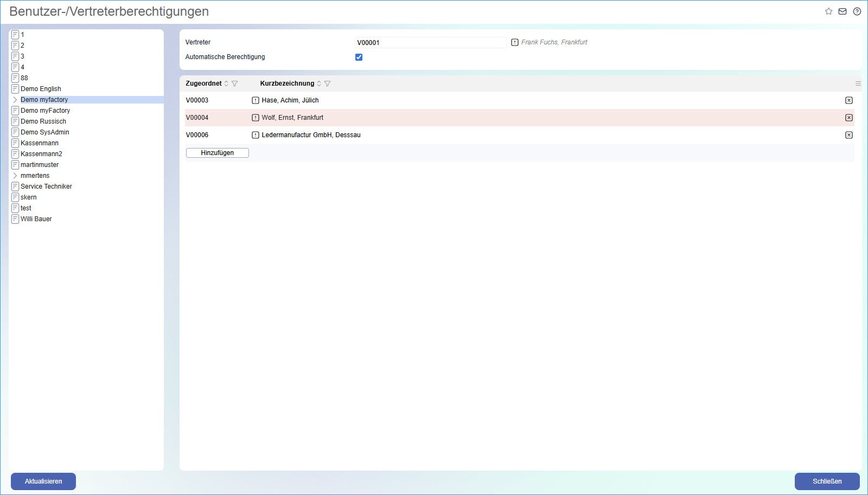Remove the V00006 Ledermanufactur row

coord(849,135)
